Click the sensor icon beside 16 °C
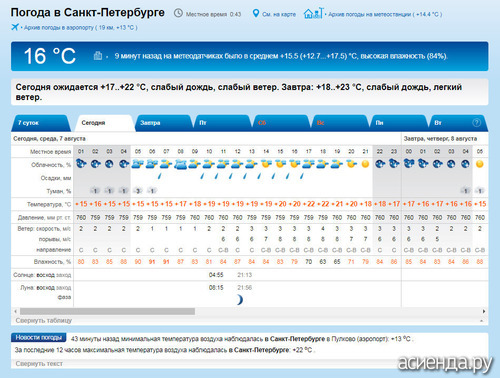Image resolution: width=500 pixels, height=378 pixels. 98,56
